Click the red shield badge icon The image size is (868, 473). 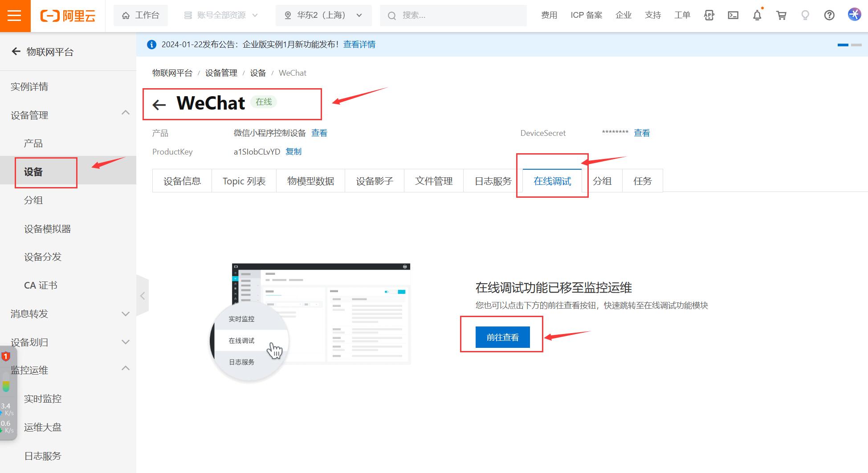pyautogui.click(x=6, y=356)
